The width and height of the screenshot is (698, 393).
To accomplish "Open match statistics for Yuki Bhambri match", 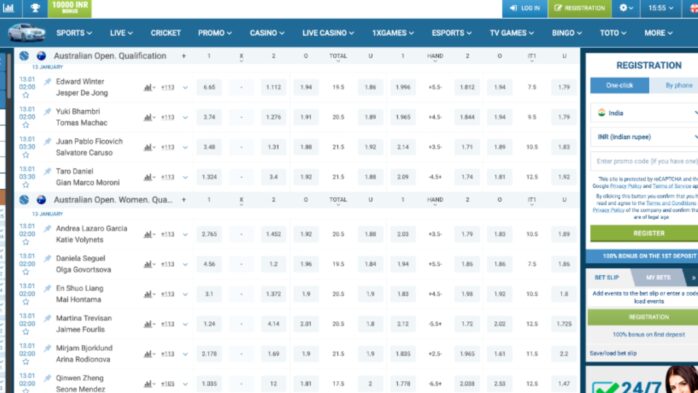I will point(149,117).
